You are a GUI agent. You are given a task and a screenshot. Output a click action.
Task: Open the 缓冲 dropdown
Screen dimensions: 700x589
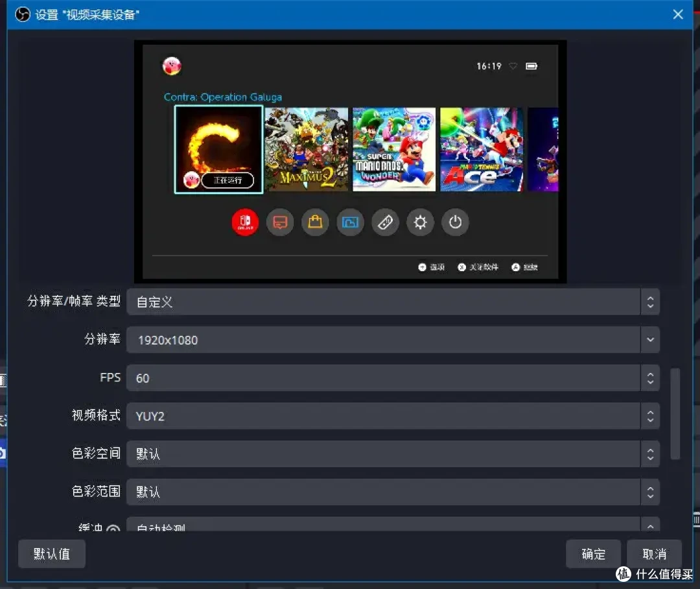coord(393,525)
